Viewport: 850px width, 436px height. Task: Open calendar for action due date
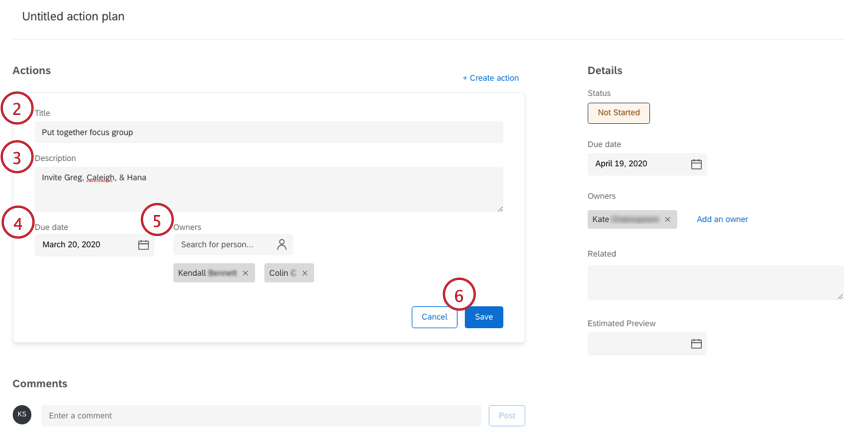[143, 245]
